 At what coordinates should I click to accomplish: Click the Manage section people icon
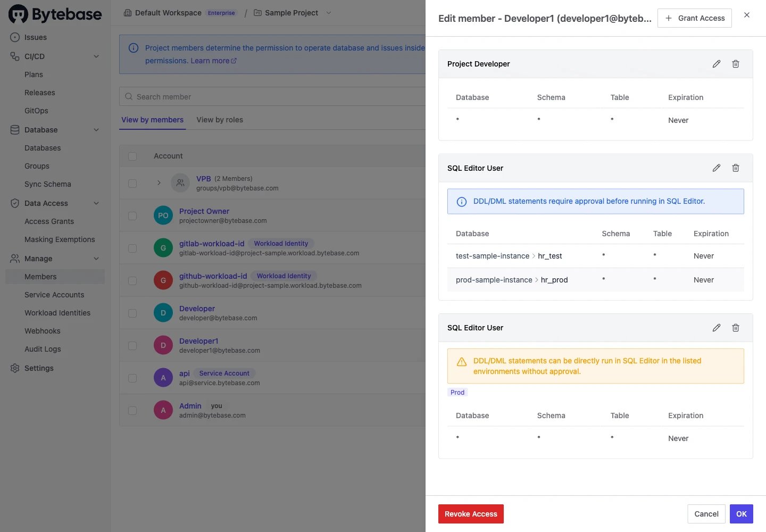pyautogui.click(x=15, y=259)
